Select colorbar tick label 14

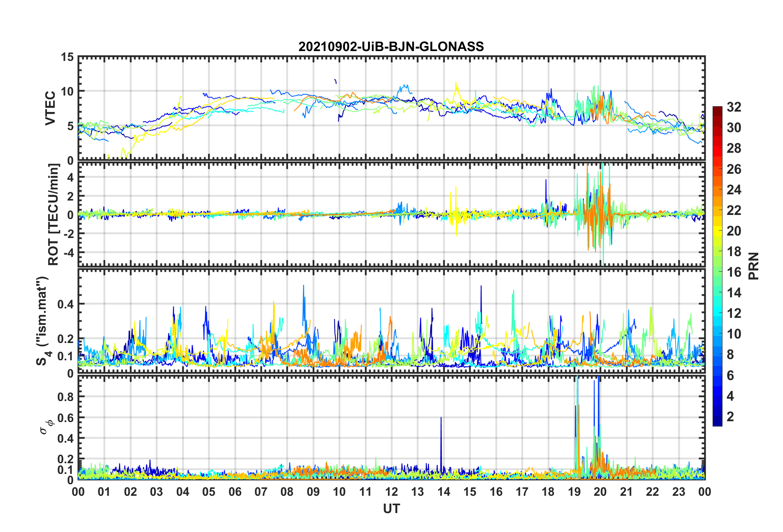[x=734, y=293]
